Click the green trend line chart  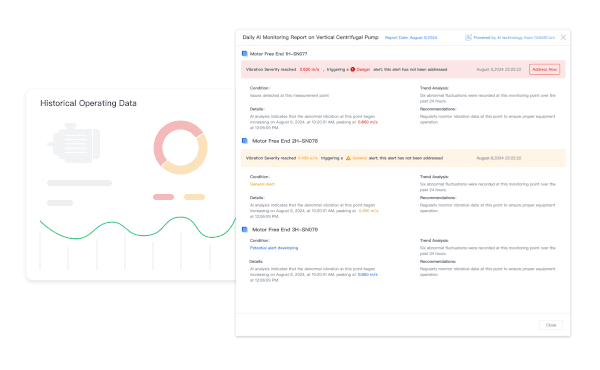pos(138,228)
